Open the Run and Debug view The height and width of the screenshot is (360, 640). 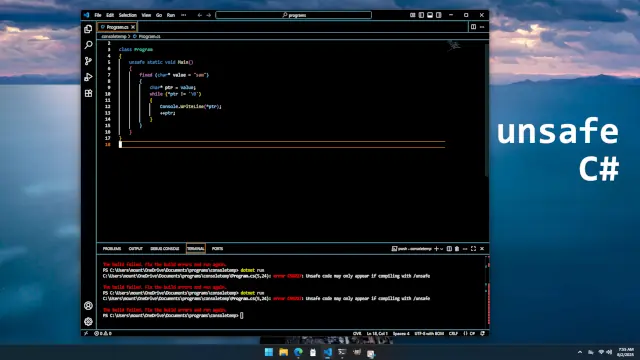(x=88, y=77)
